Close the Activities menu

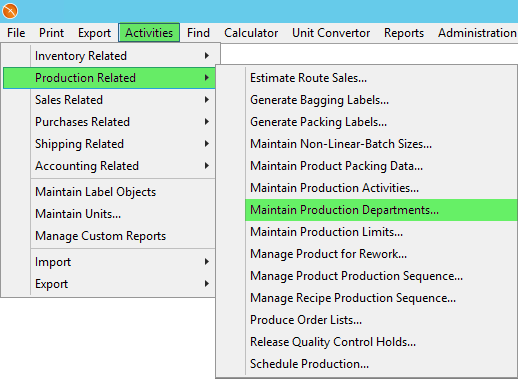tap(149, 33)
